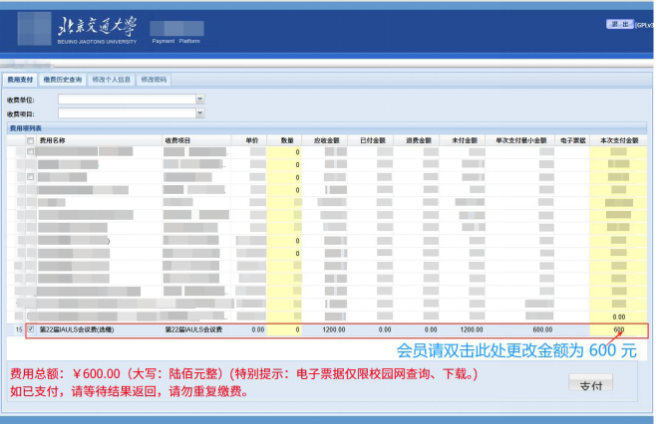Go to the 修改密码 tab

click(x=154, y=80)
